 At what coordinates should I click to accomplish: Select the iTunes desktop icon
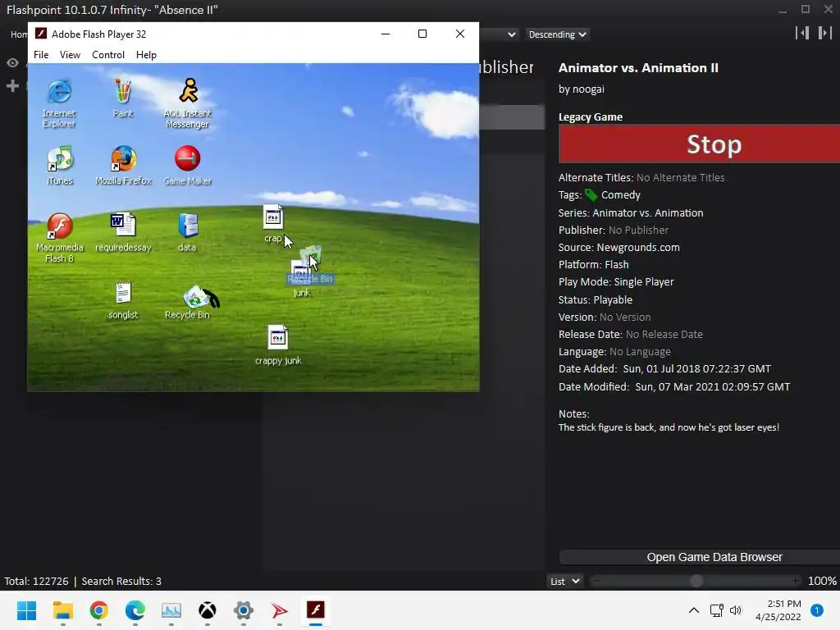point(60,159)
